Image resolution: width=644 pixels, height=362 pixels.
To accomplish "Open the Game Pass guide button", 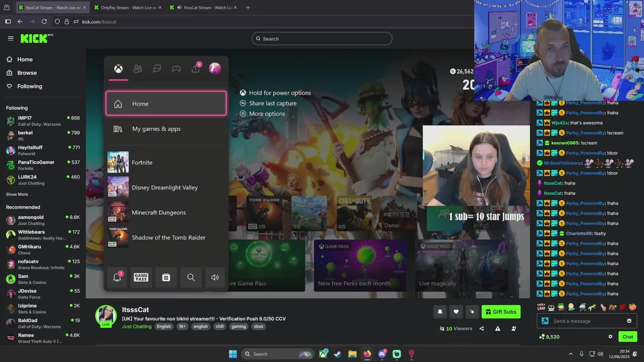I will pos(141,277).
